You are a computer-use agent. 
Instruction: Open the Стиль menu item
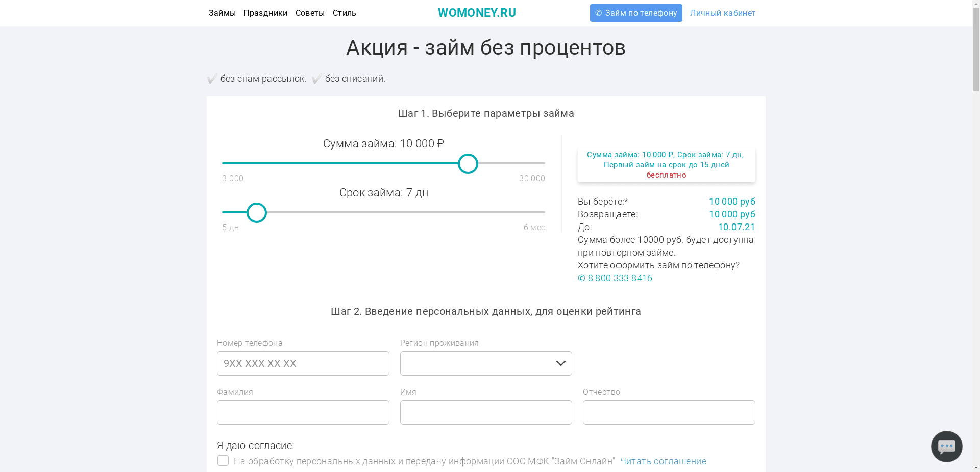pyautogui.click(x=344, y=13)
